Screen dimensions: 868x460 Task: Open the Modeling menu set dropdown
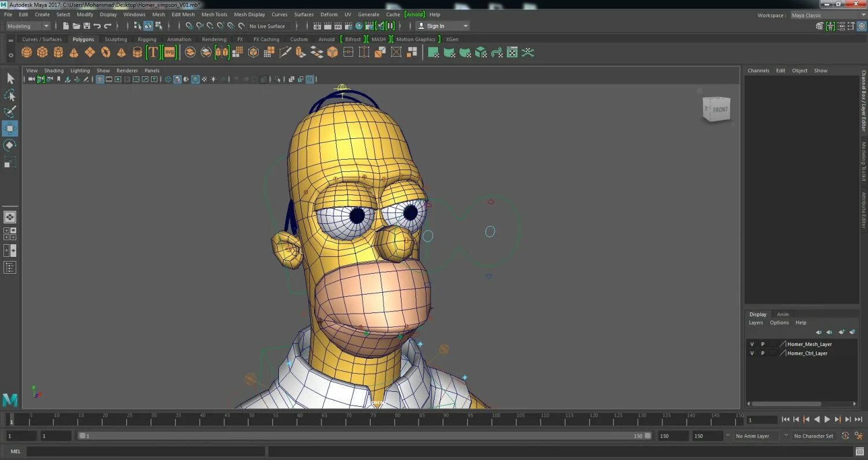tap(28, 26)
